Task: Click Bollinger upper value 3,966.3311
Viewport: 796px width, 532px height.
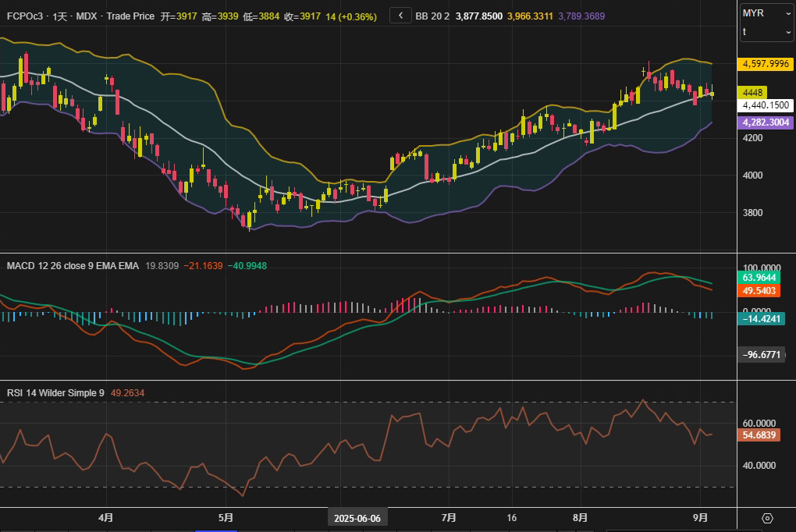Action: point(530,16)
